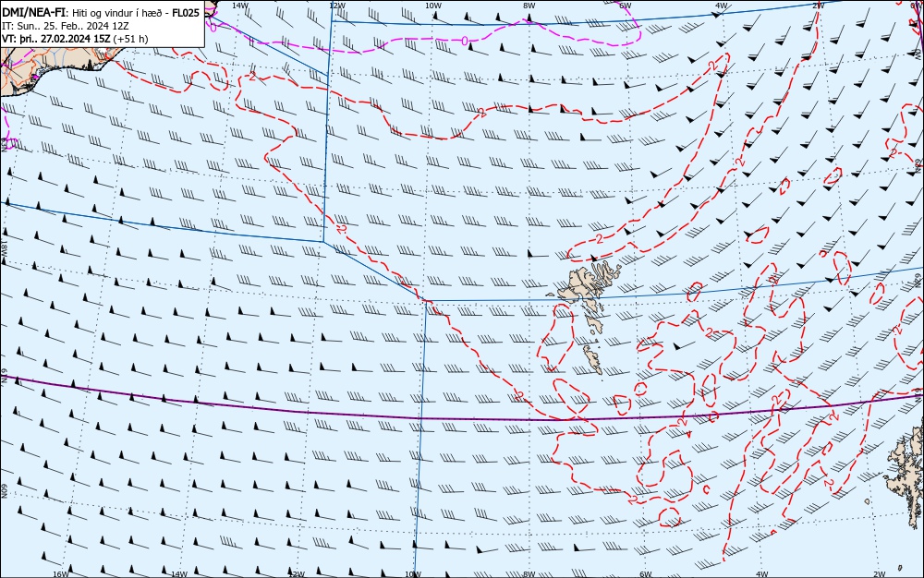Select the 61N latitude label on the left edge
The height and width of the screenshot is (578, 924).
click(4, 375)
